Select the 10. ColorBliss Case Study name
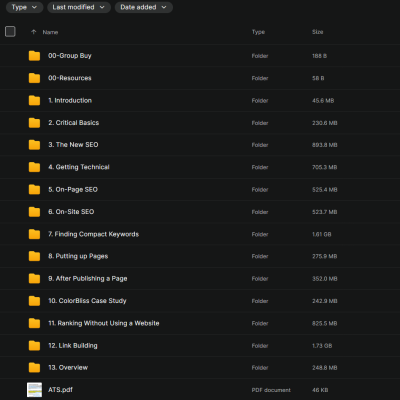The width and height of the screenshot is (400, 400). (x=87, y=301)
